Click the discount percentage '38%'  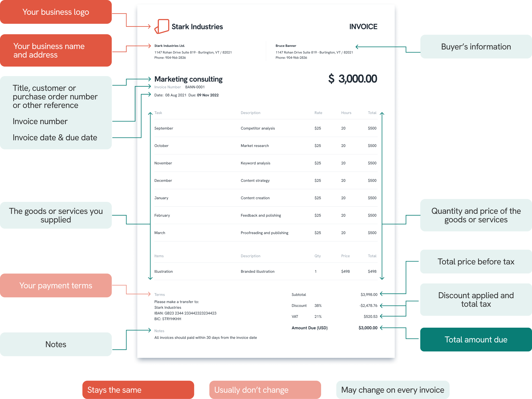[318, 306]
